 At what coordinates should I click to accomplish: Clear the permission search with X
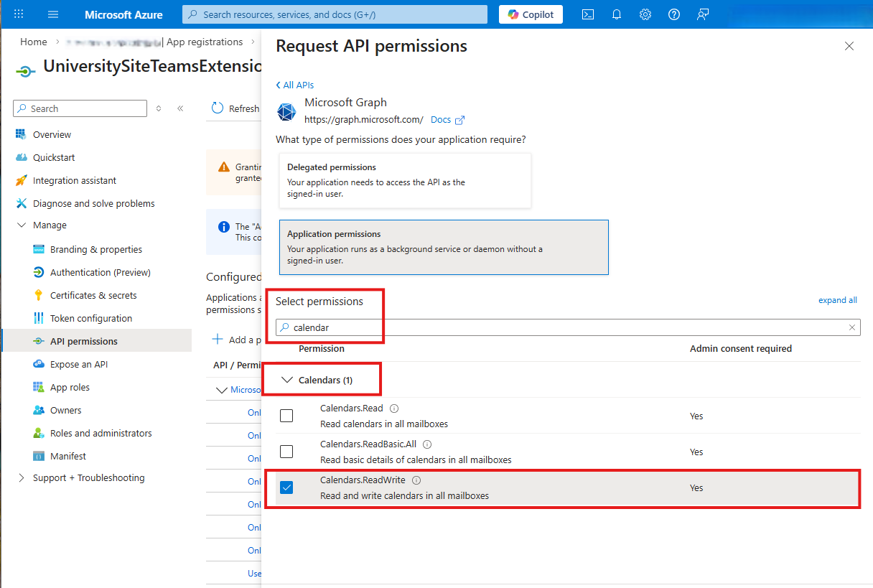click(x=852, y=327)
